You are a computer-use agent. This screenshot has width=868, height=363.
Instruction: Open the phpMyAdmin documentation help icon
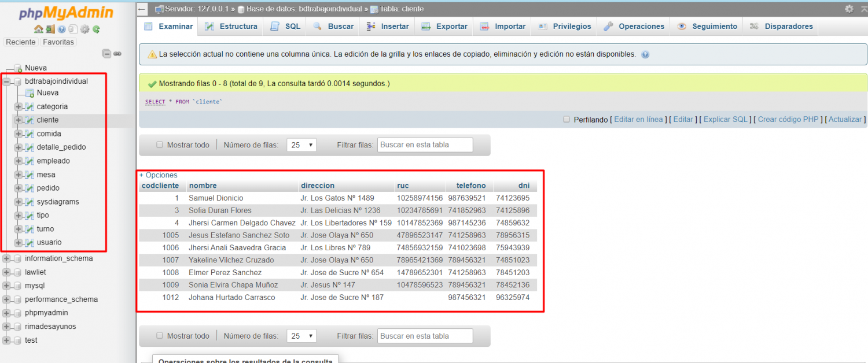coord(61,29)
